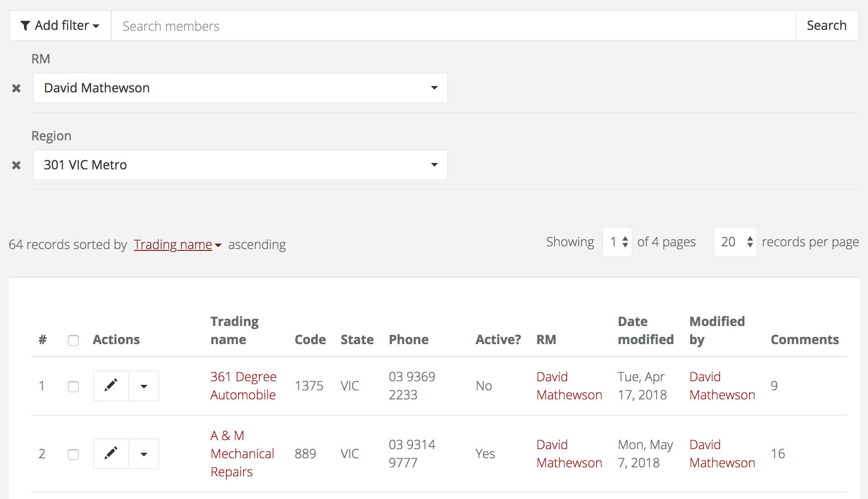Check the checkbox for row 1
Viewport: 868px width, 499px height.
pos(73,387)
